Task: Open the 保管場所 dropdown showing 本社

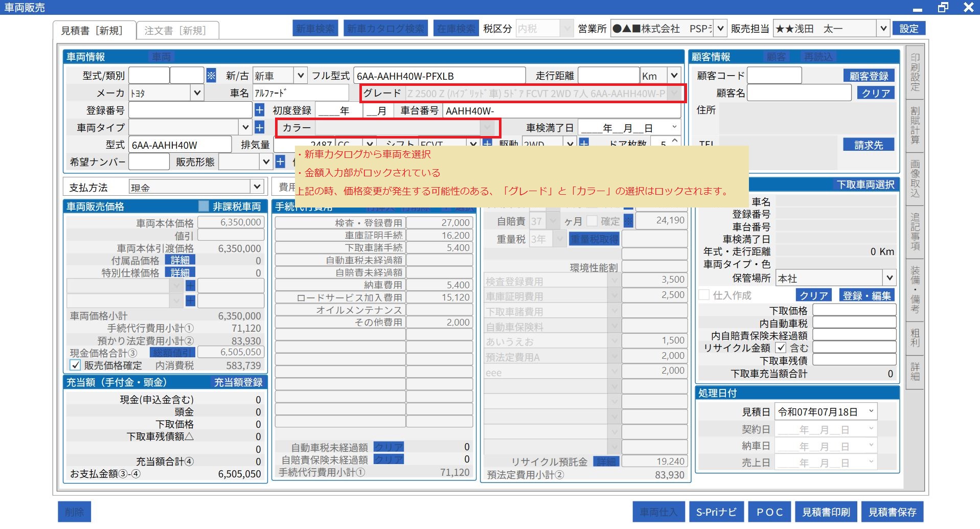Action: pos(890,278)
